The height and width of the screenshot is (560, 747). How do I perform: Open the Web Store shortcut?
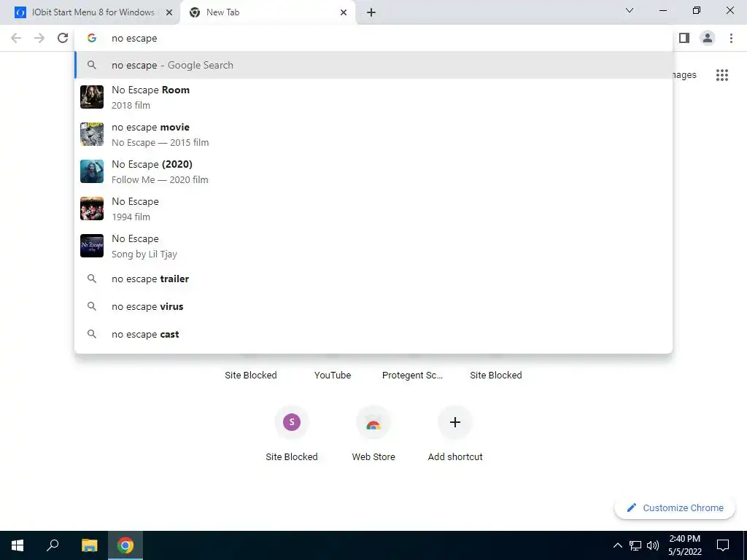(373, 433)
